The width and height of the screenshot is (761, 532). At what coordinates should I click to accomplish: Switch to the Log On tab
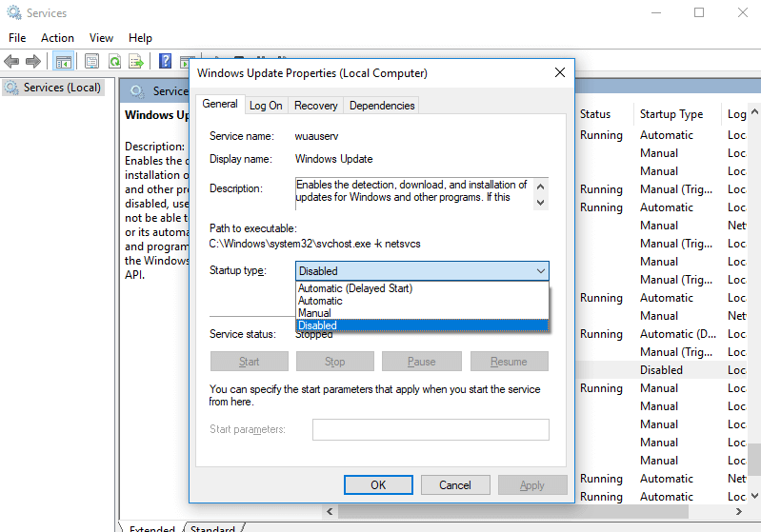coord(266,106)
